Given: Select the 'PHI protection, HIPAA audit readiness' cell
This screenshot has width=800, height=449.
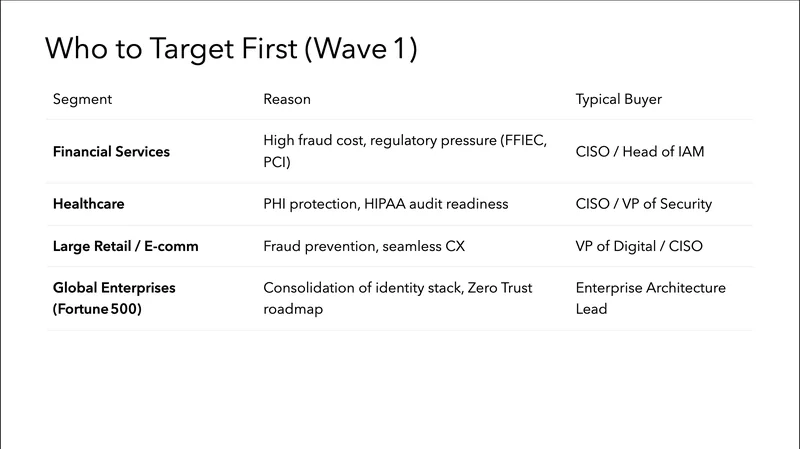Looking at the screenshot, I should pyautogui.click(x=385, y=204).
